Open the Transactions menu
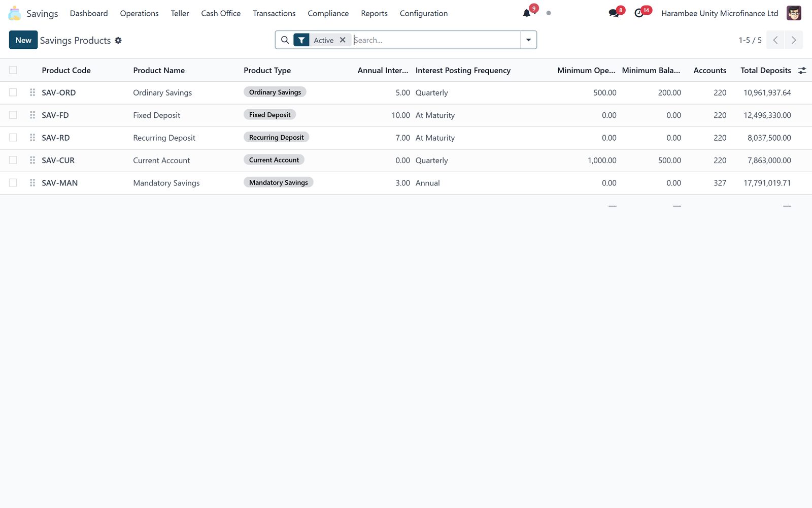 point(274,13)
